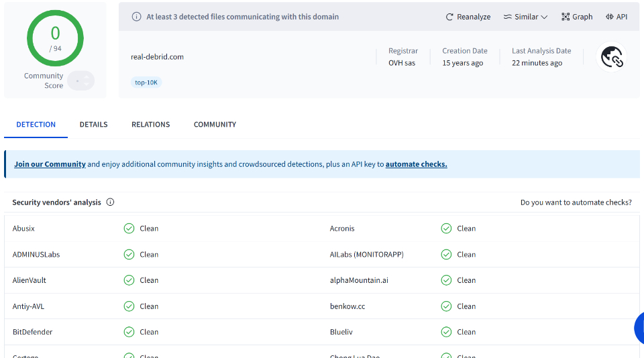Follow the Join our Community link
The width and height of the screenshot is (644, 358).
[x=50, y=164]
